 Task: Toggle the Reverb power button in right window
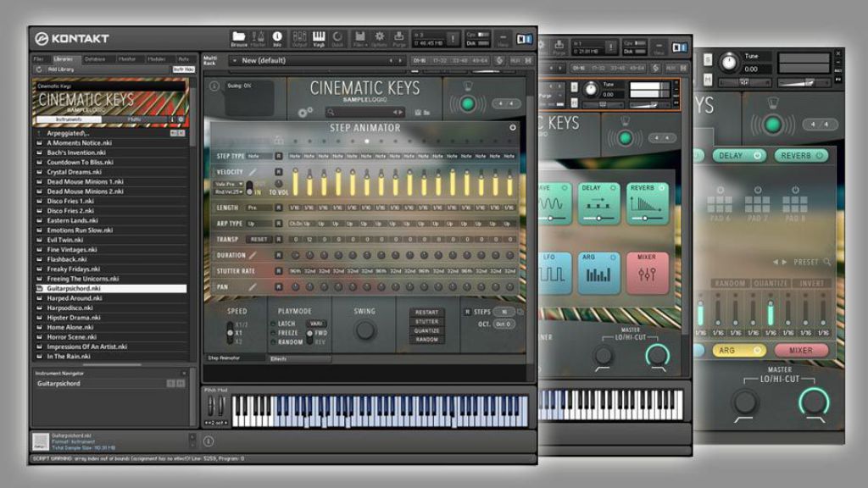point(820,156)
